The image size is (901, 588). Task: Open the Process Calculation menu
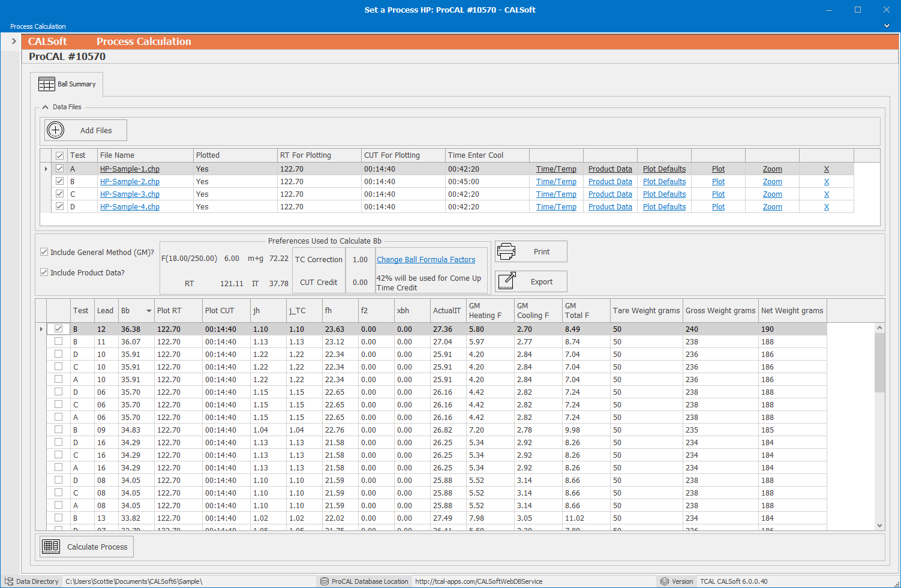click(38, 26)
